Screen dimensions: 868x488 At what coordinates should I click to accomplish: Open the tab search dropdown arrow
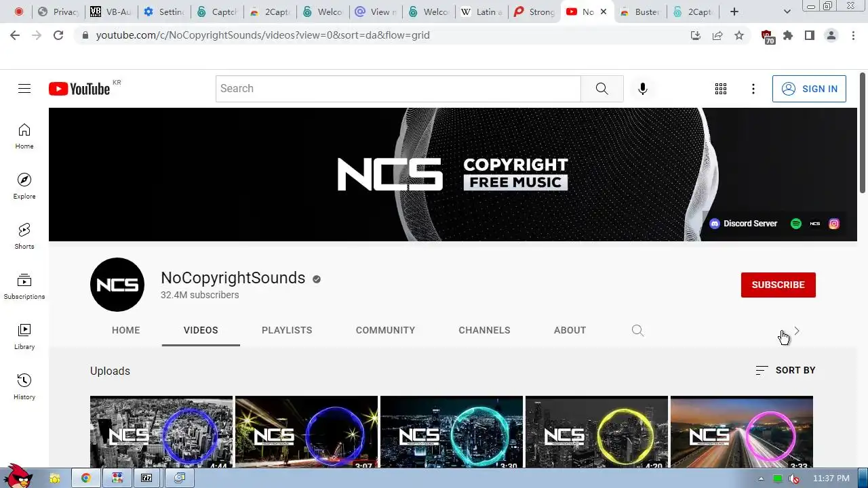pos(787,12)
